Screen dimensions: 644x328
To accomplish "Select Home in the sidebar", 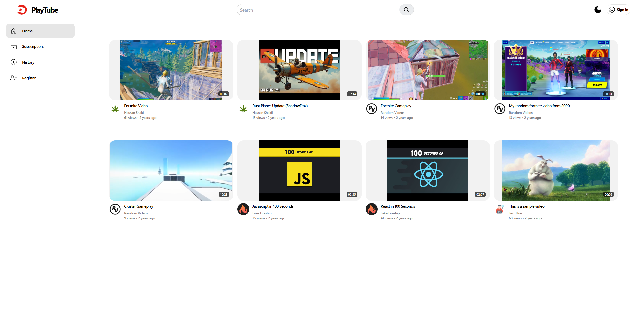I will (40, 31).
